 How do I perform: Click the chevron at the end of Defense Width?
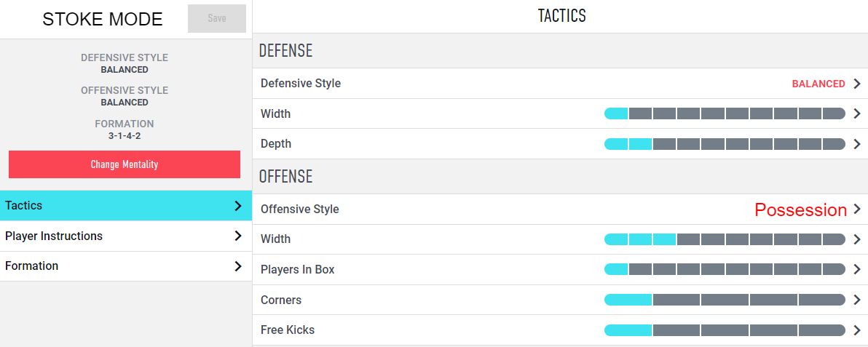[857, 113]
